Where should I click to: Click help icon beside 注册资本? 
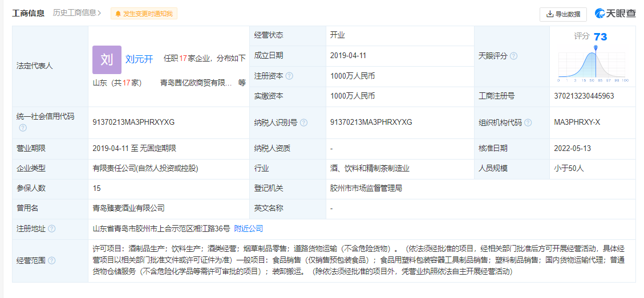(x=289, y=76)
